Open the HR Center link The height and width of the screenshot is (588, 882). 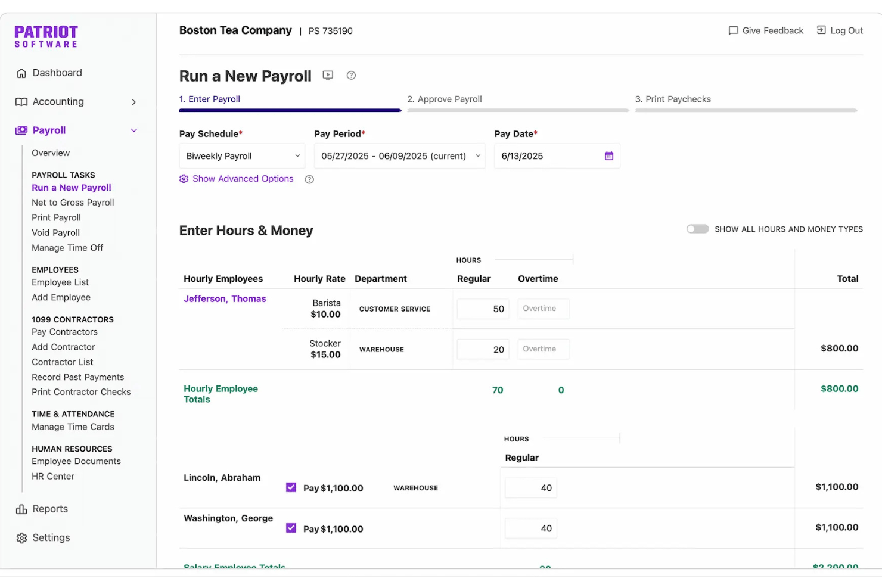[x=53, y=477]
